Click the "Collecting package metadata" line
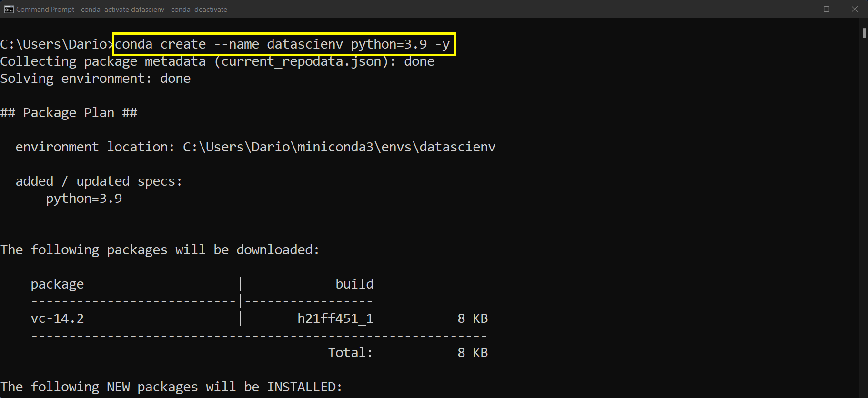Image resolution: width=868 pixels, height=398 pixels. (217, 61)
